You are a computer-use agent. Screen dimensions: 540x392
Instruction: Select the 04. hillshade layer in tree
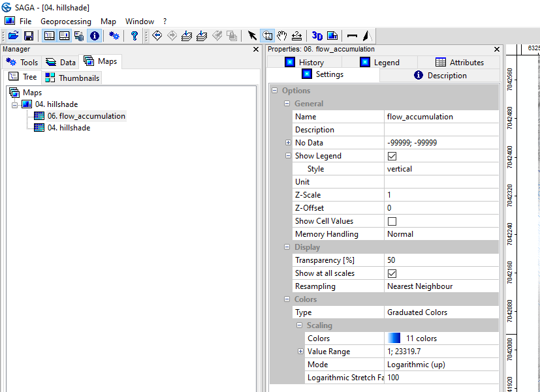(x=69, y=128)
